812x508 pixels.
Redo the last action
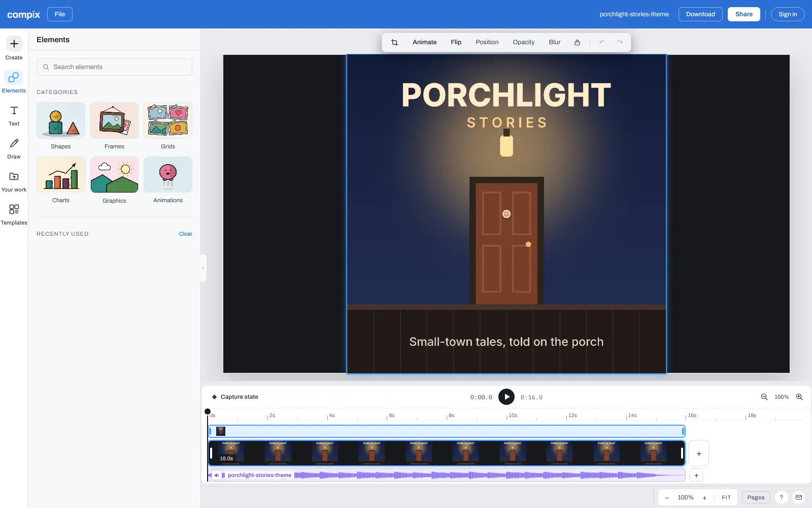620,42
